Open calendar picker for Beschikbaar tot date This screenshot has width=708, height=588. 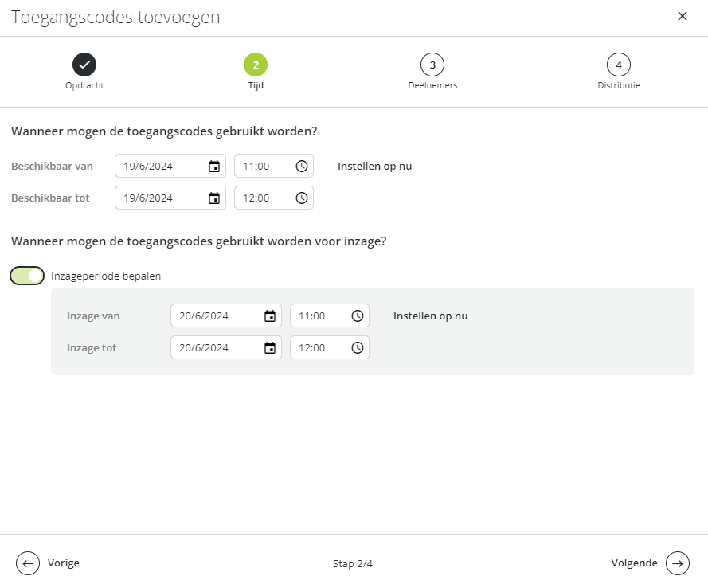[214, 198]
